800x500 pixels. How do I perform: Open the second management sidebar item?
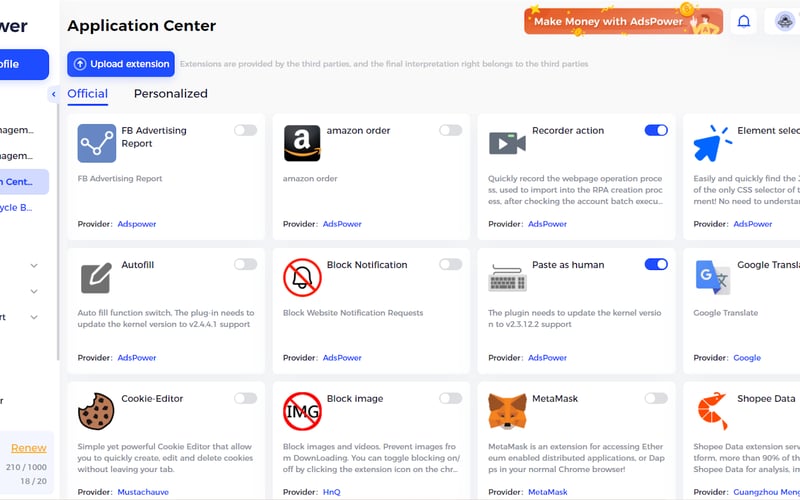[17, 156]
